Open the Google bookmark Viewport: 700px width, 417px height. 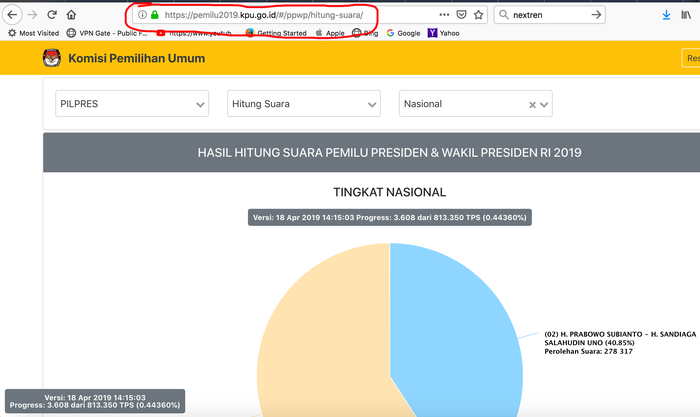(x=403, y=33)
